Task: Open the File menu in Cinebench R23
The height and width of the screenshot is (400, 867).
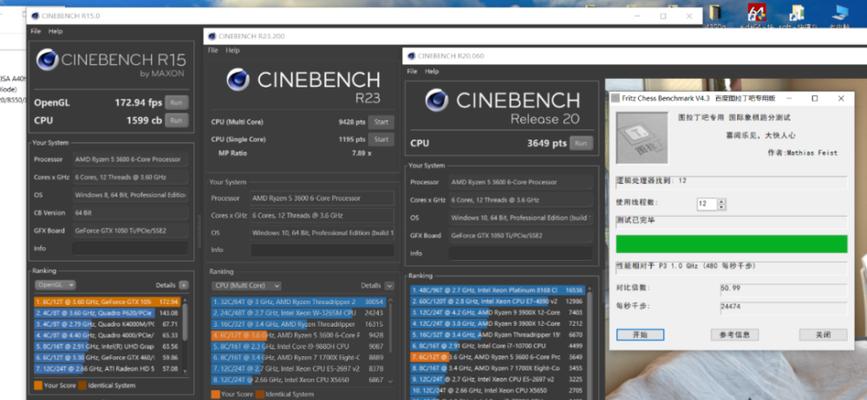Action: coord(213,50)
